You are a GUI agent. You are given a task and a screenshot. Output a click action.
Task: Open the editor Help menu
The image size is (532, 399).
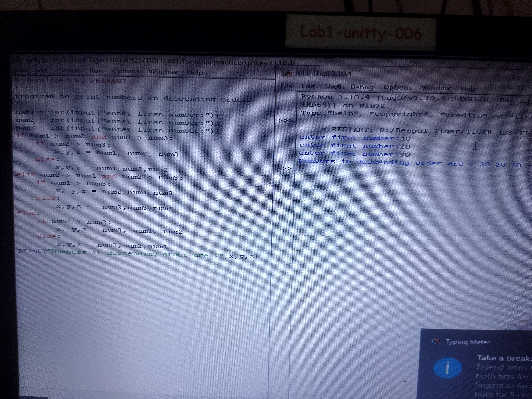pyautogui.click(x=195, y=72)
